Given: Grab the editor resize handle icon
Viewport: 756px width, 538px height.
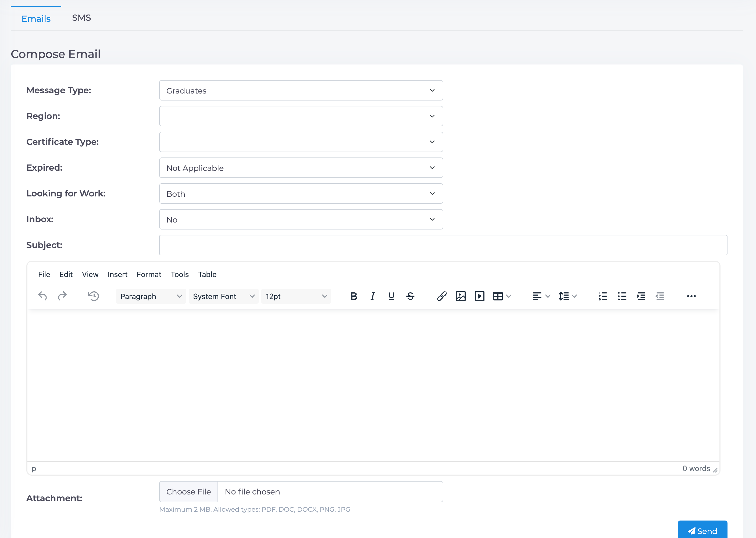Looking at the screenshot, I should coord(715,470).
